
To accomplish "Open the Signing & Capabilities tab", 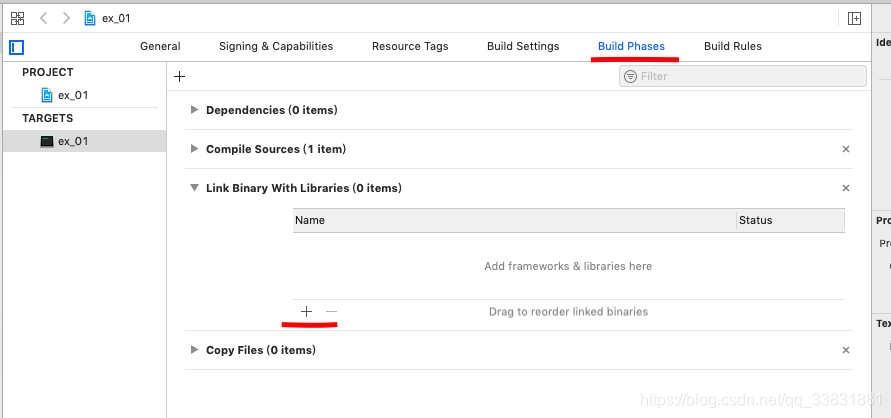I will pos(276,47).
